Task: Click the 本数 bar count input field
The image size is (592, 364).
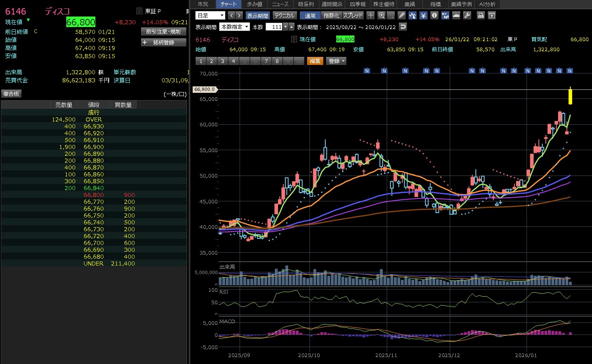Action: (x=274, y=27)
